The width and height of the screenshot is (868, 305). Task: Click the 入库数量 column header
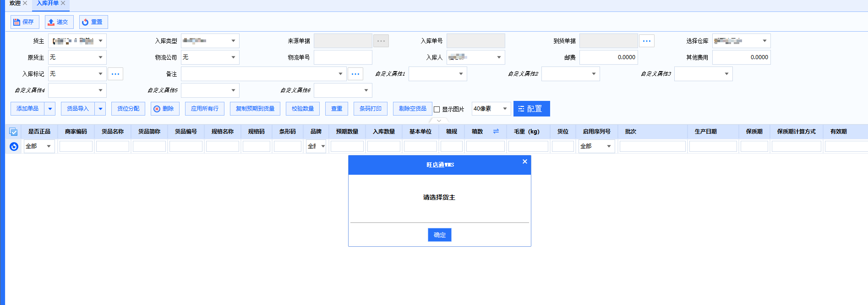(384, 132)
